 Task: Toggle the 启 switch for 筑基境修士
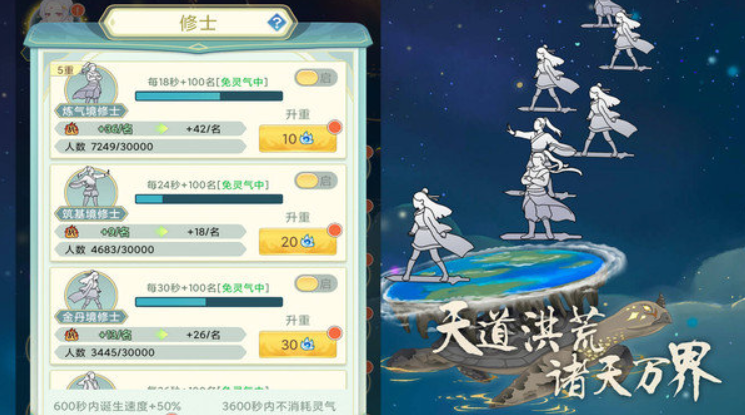click(316, 181)
